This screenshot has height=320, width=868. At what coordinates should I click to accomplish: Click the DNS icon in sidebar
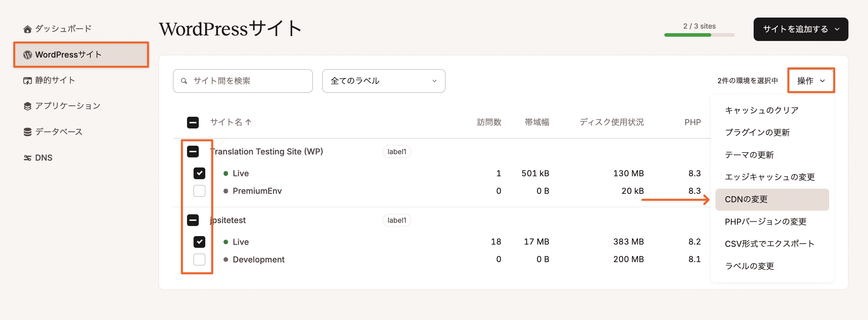coord(27,158)
